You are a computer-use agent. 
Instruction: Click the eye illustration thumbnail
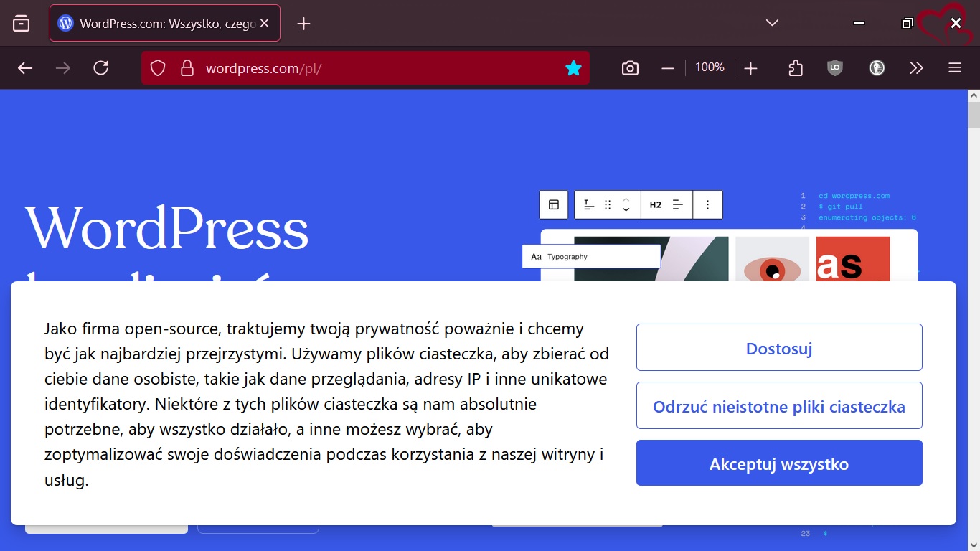773,259
